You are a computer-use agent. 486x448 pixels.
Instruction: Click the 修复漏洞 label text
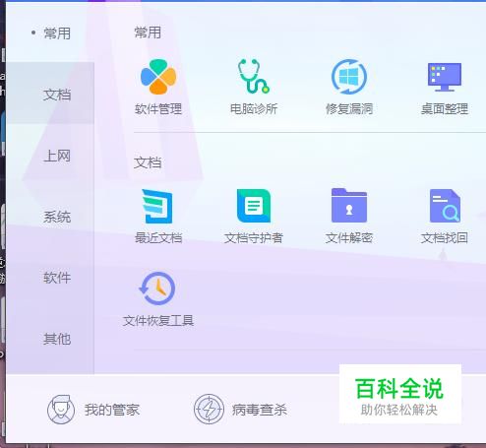[x=349, y=109]
